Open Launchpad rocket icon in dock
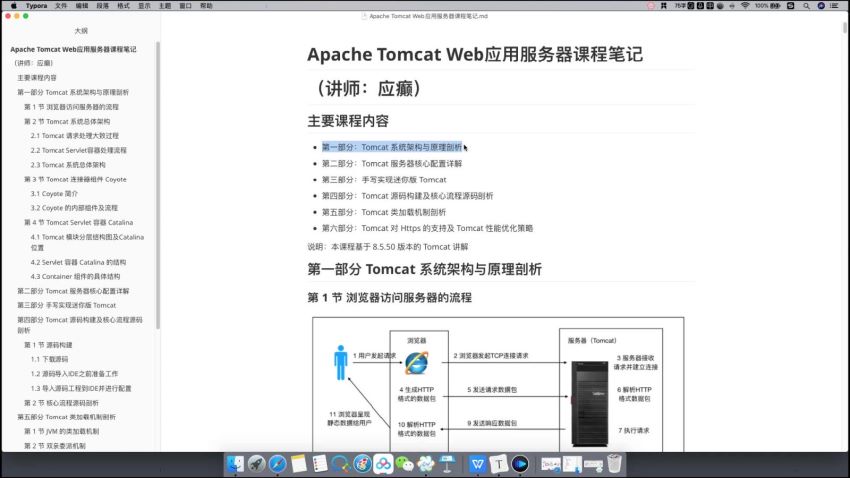The width and height of the screenshot is (850, 478). (256, 464)
